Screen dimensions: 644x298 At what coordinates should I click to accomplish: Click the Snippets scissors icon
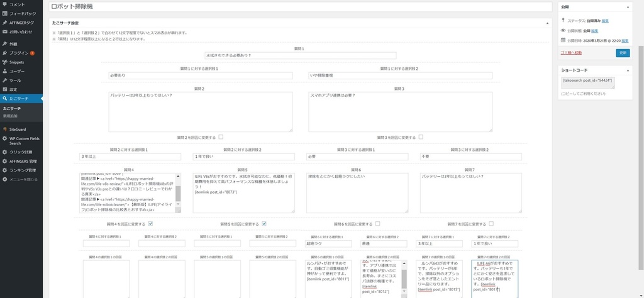tap(4, 62)
